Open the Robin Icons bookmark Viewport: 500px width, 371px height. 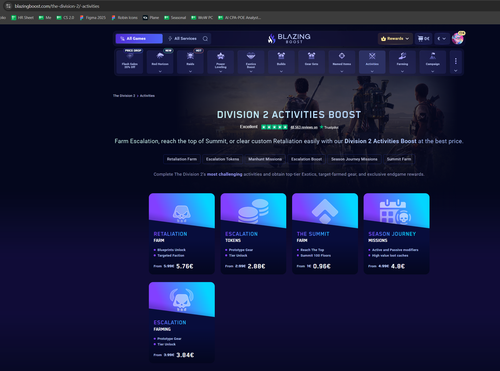click(x=124, y=18)
